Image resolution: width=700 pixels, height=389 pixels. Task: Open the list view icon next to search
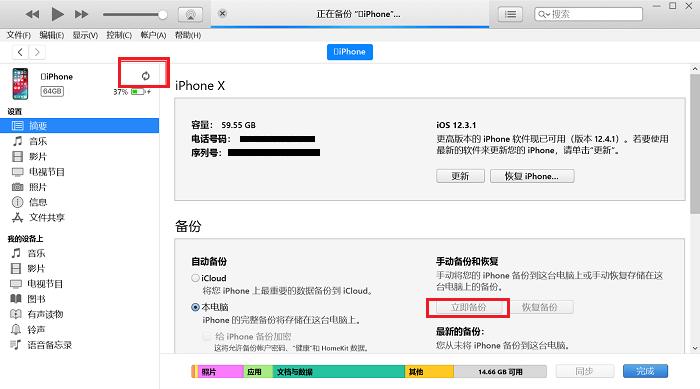coord(510,14)
